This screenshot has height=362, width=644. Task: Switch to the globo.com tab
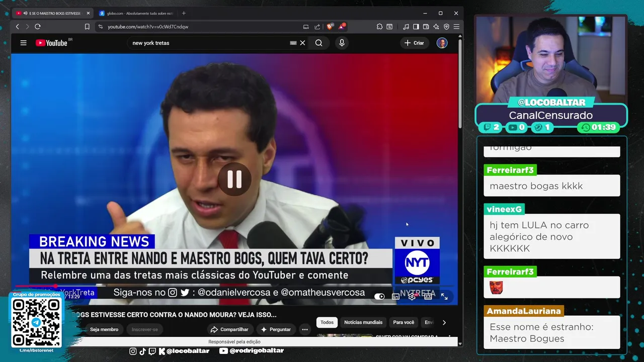tap(135, 13)
